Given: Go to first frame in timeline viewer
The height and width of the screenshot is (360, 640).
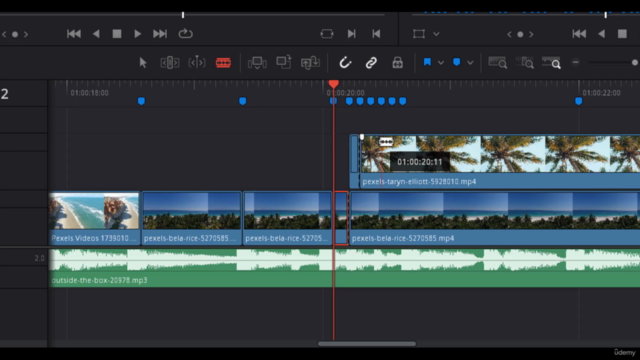Looking at the screenshot, I should pos(579,34).
